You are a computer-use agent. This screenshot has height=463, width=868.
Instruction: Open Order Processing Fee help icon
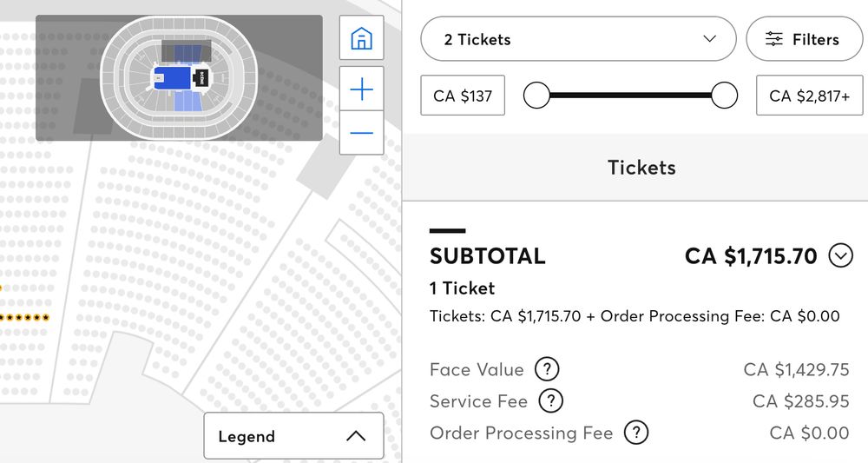coord(636,432)
